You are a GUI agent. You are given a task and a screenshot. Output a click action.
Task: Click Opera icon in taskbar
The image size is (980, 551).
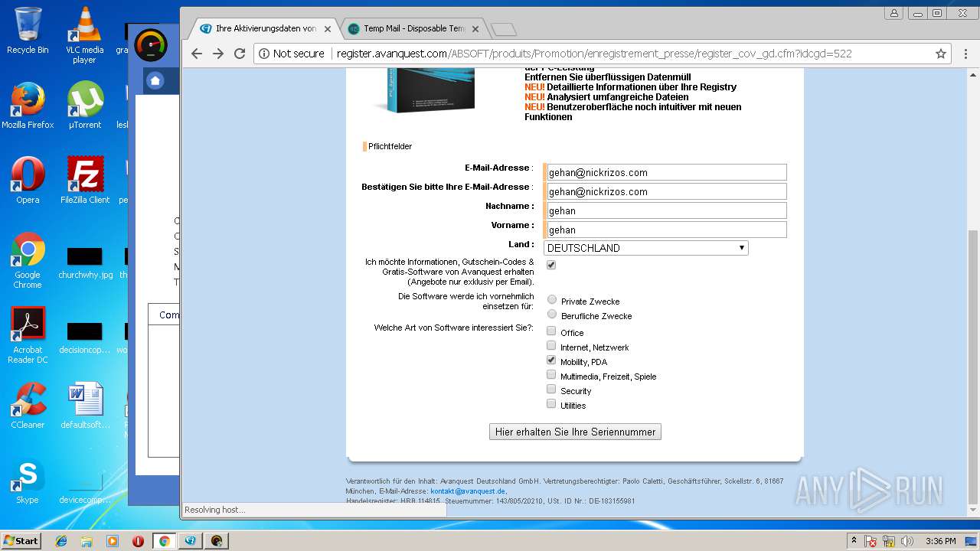138,541
